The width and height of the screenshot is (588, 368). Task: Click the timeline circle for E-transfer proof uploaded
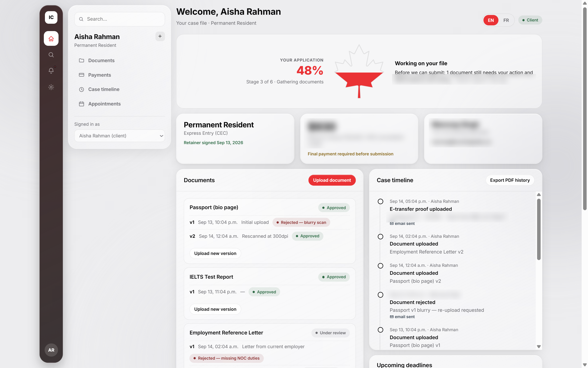coord(381,202)
